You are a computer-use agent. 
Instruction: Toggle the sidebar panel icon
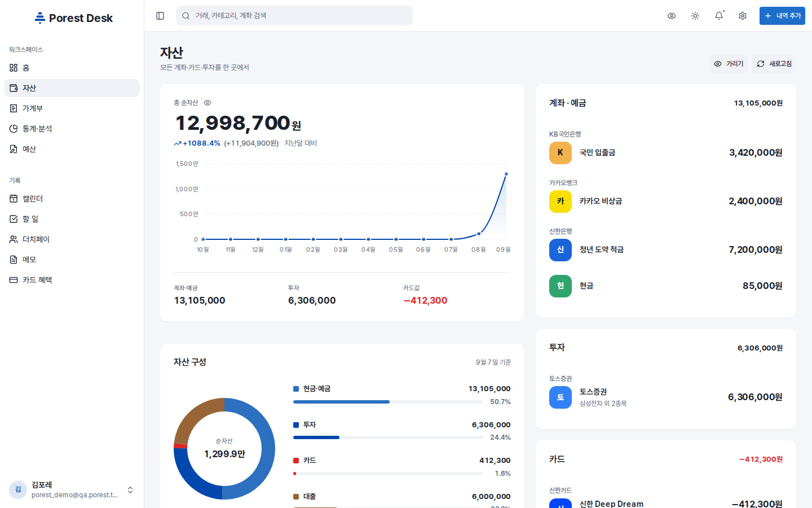click(160, 16)
